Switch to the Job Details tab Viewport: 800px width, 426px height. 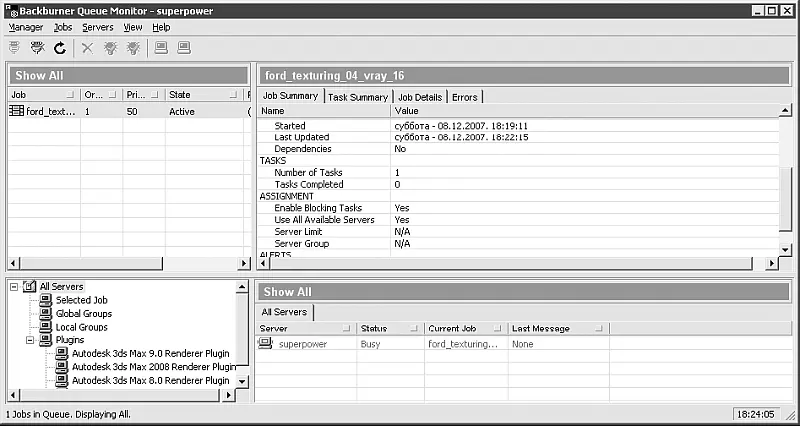point(420,97)
